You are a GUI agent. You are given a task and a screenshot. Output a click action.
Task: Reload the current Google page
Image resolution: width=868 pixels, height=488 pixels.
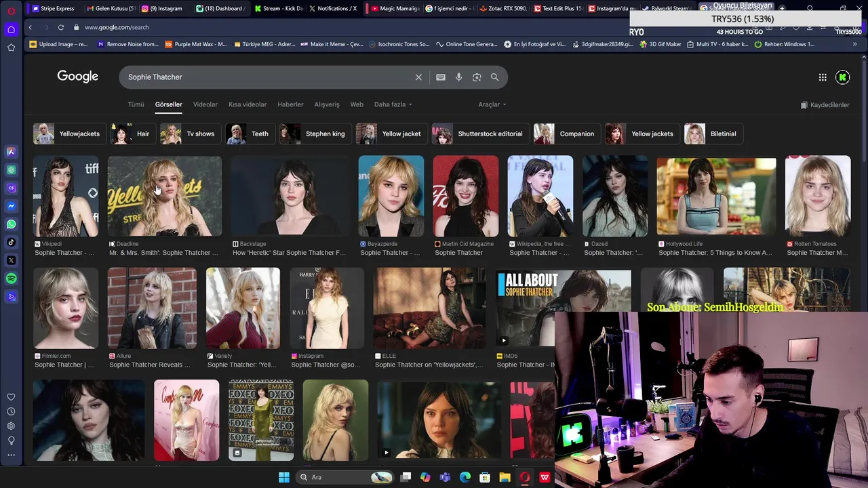coord(60,27)
